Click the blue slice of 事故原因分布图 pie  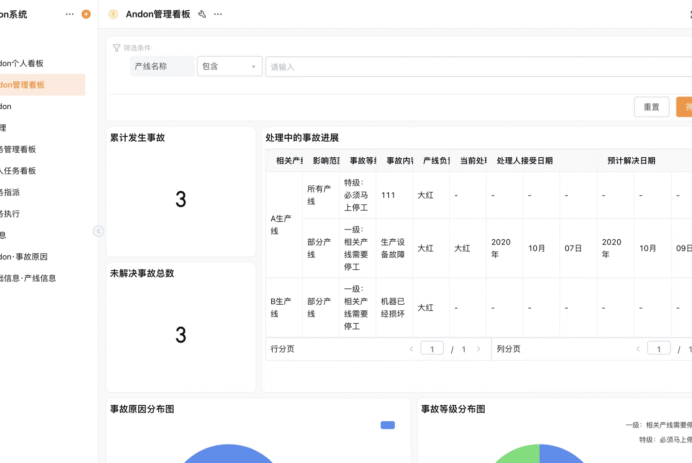point(228,455)
